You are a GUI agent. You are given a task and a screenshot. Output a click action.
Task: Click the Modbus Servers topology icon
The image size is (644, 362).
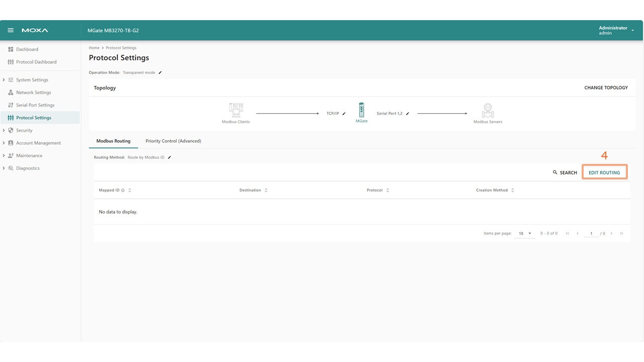pyautogui.click(x=488, y=110)
